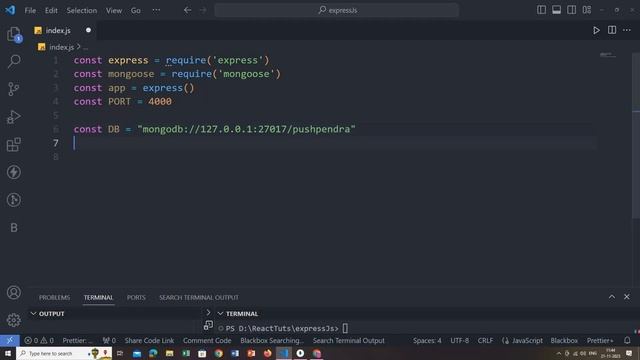Click Blackbox Searching status item
Viewport: 640px width, 360px height.
(272, 340)
